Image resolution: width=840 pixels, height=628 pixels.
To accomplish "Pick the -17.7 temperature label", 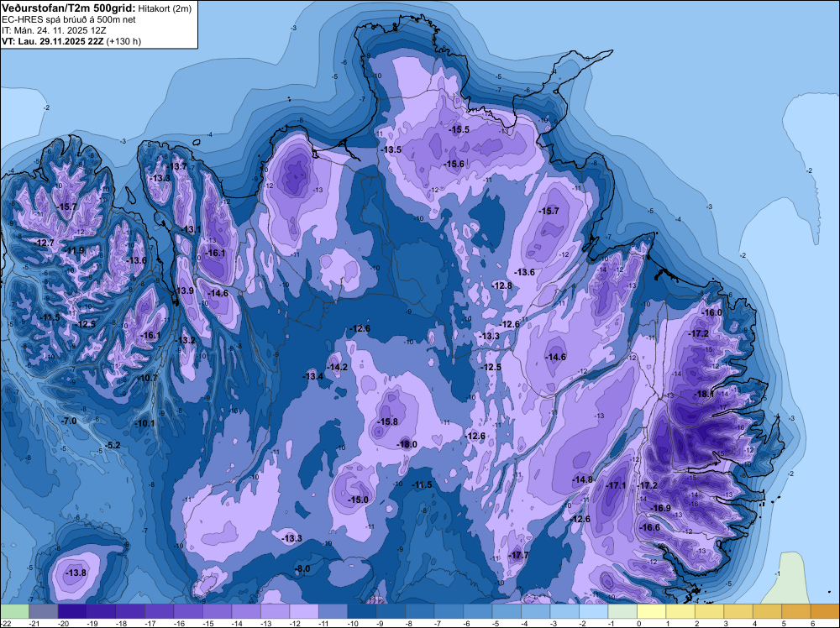I will [x=518, y=556].
